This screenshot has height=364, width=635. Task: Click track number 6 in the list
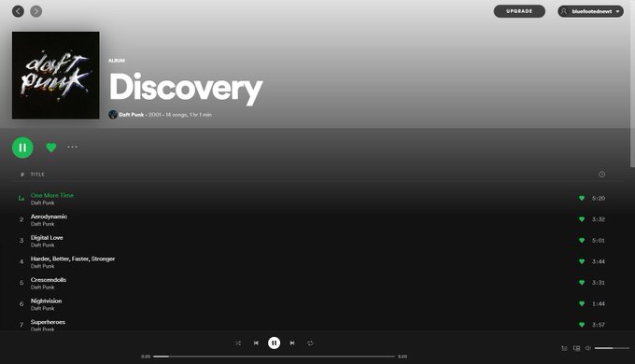[21, 303]
